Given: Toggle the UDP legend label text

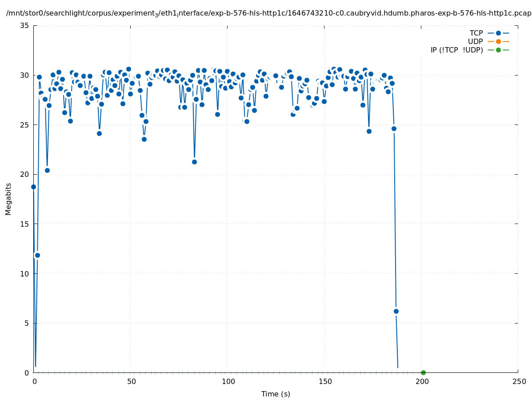Looking at the screenshot, I should [x=475, y=41].
